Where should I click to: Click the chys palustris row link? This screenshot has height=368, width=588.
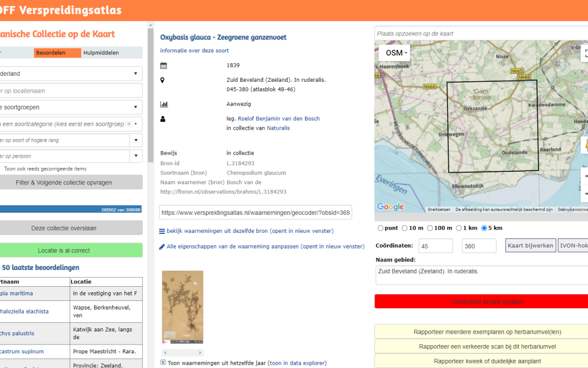pos(17,333)
